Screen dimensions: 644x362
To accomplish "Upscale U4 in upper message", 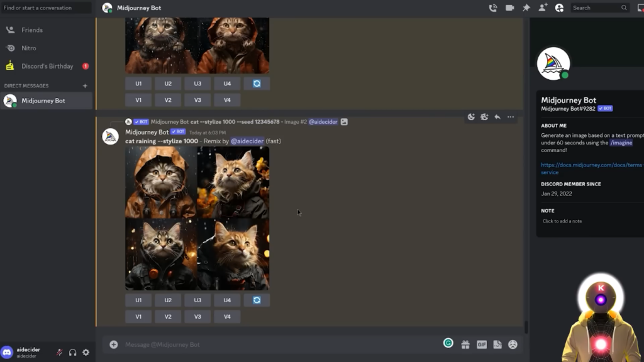I will (x=227, y=84).
